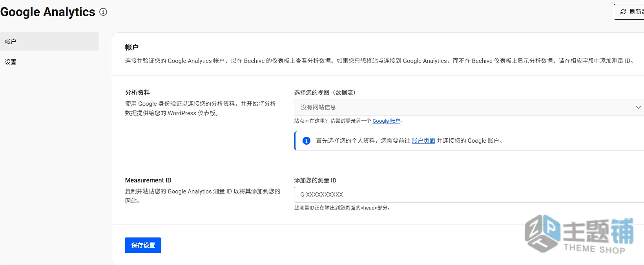The height and width of the screenshot is (265, 644).
Task: Click the head output hint text
Action: coord(343,208)
